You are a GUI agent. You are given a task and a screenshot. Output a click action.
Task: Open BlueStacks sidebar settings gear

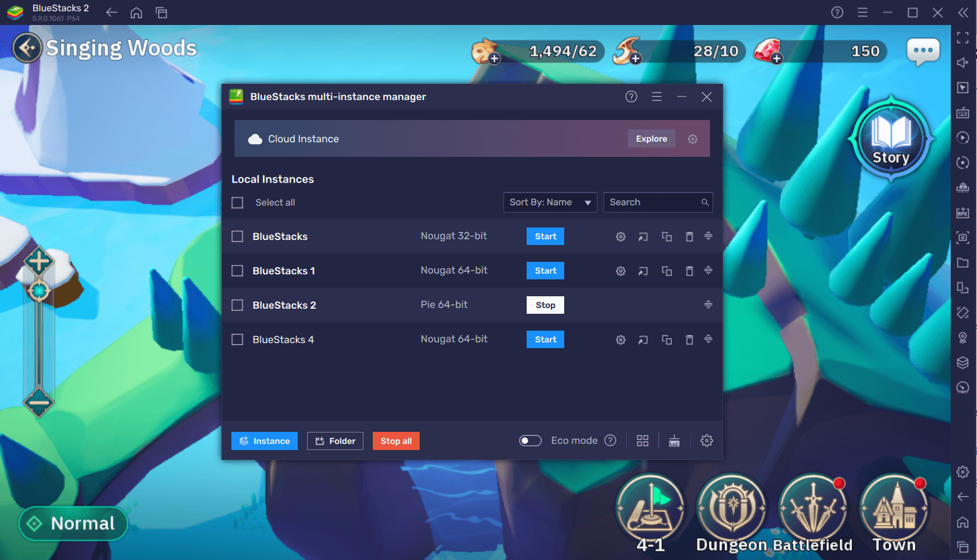(x=963, y=472)
